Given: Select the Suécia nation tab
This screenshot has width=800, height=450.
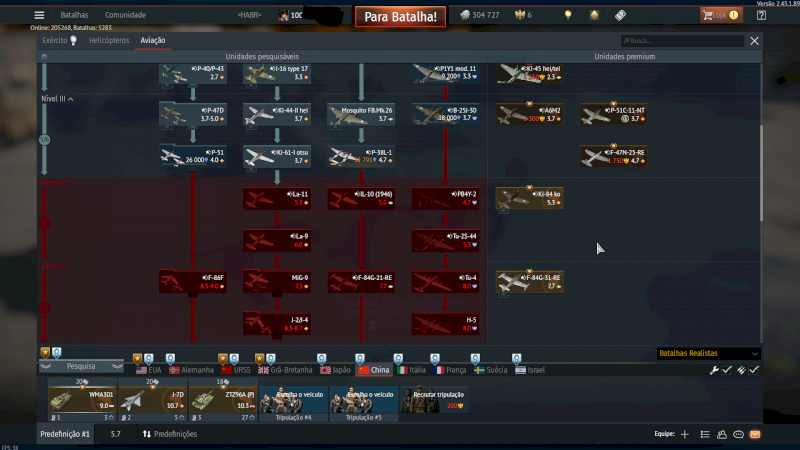Looking at the screenshot, I should coord(491,370).
